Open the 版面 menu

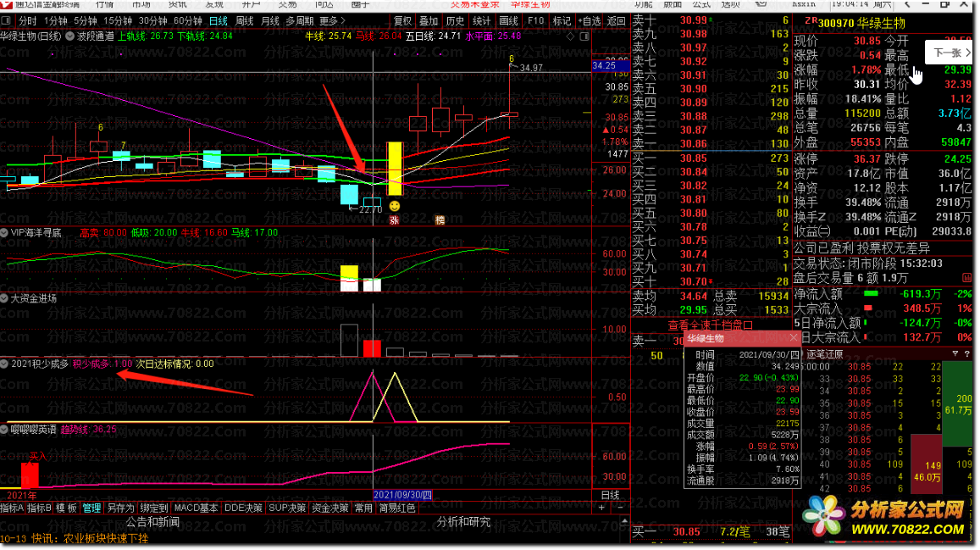673,3
